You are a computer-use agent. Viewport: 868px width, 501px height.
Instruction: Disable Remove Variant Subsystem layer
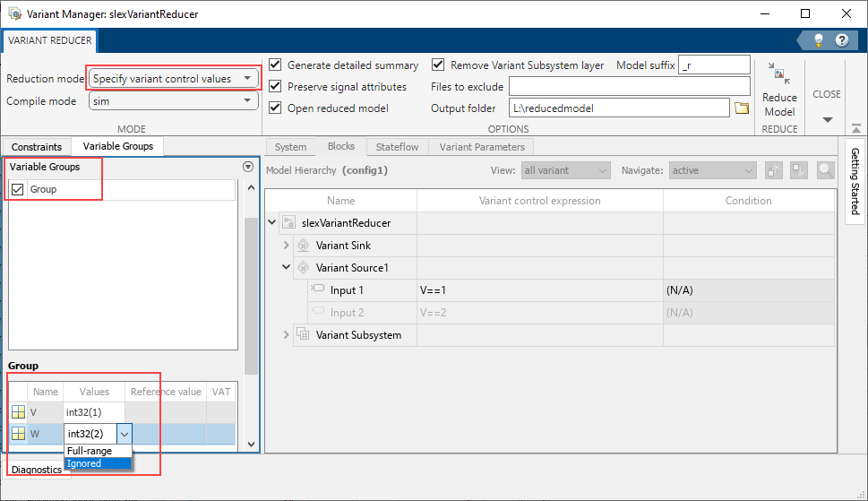439,65
